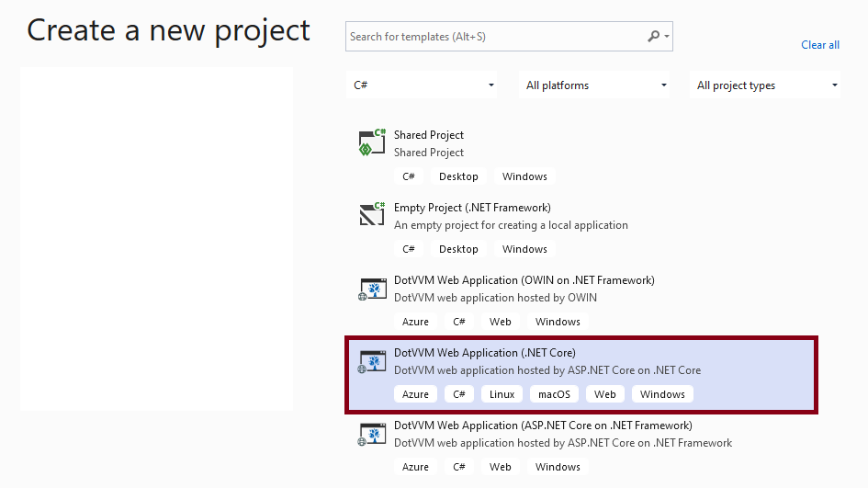Click Windows tag under Empty Project
The height and width of the screenshot is (488, 868).
[x=524, y=249]
